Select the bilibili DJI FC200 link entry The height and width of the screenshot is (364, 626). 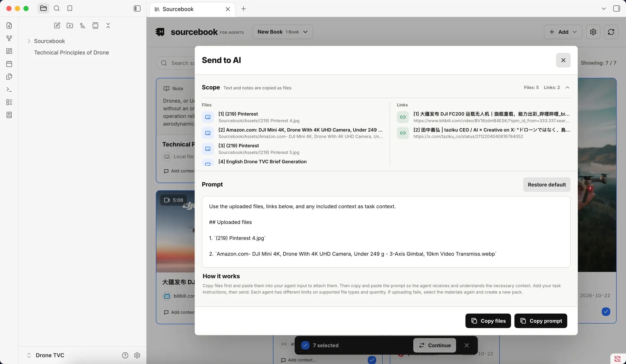point(483,117)
